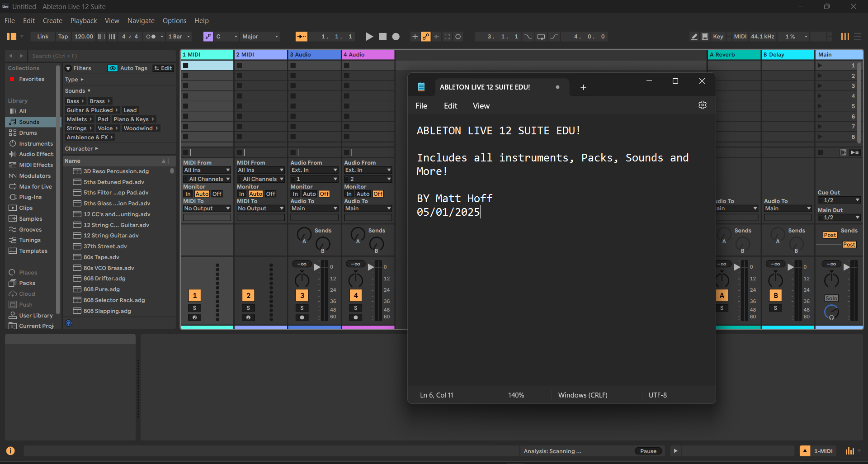
Task: Click the browser toggle icon in the control bar
Action: [11, 37]
